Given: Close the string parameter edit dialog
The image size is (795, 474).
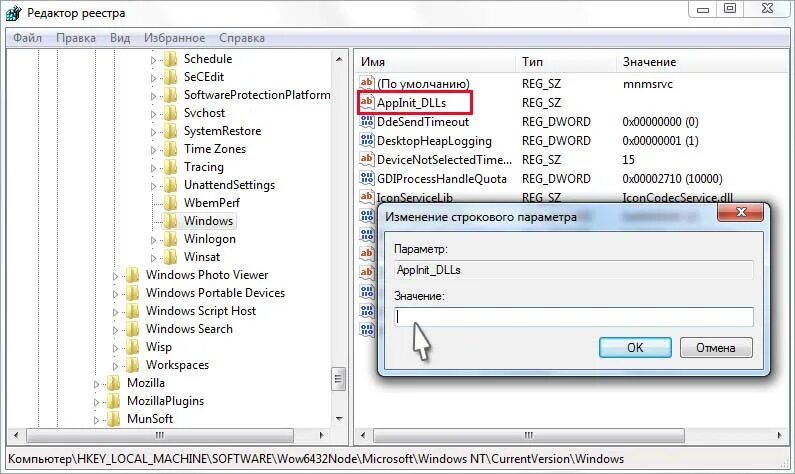Looking at the screenshot, I should [741, 212].
